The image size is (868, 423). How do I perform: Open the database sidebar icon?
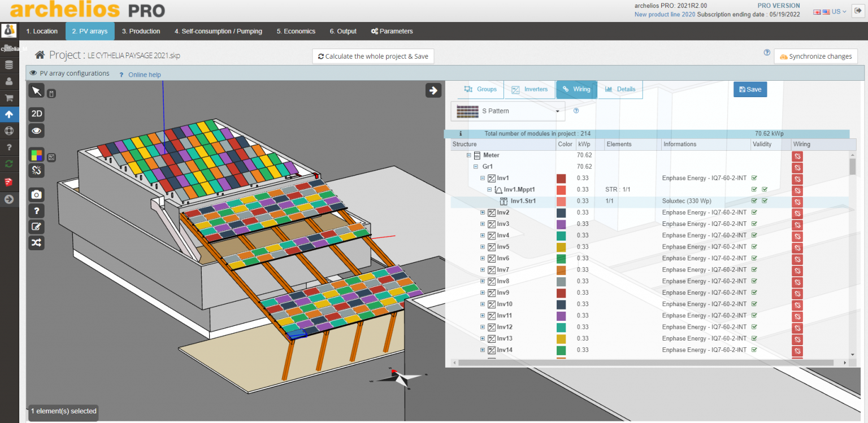point(9,65)
